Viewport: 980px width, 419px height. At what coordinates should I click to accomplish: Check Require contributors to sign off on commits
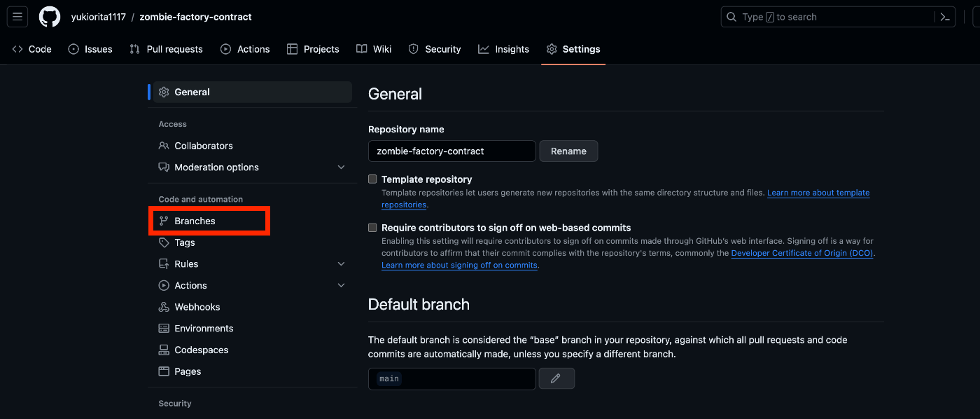pos(372,228)
